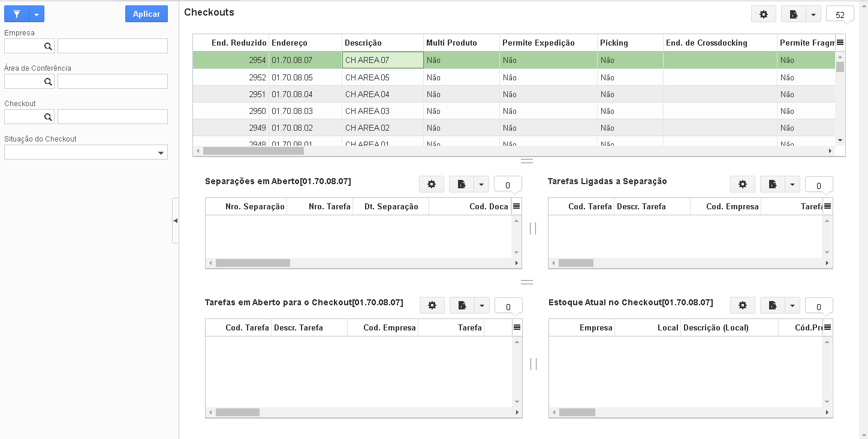Image resolution: width=868 pixels, height=439 pixels.
Task: Collapse the left filter panel arrow
Action: 175,221
